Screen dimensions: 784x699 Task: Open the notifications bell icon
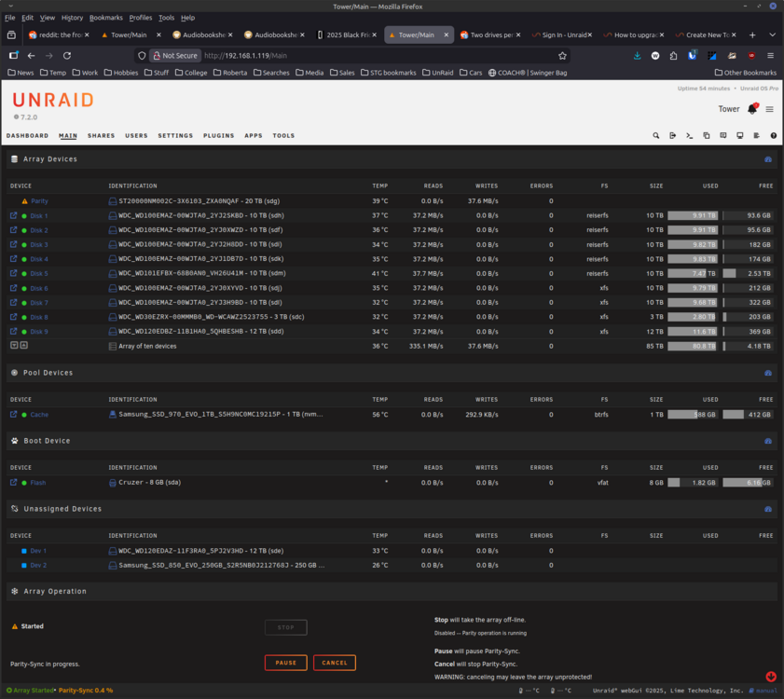click(x=752, y=108)
